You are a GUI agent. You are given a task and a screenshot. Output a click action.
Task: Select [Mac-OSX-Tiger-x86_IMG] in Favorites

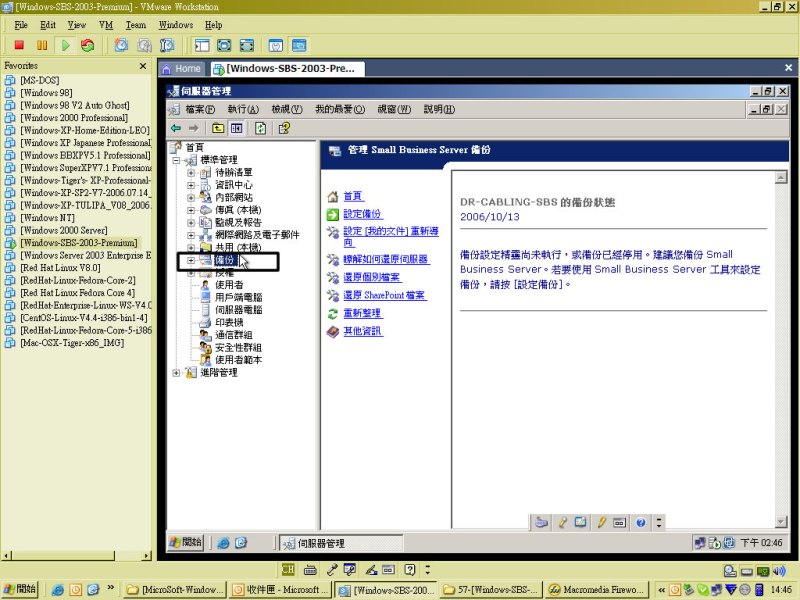(72, 342)
